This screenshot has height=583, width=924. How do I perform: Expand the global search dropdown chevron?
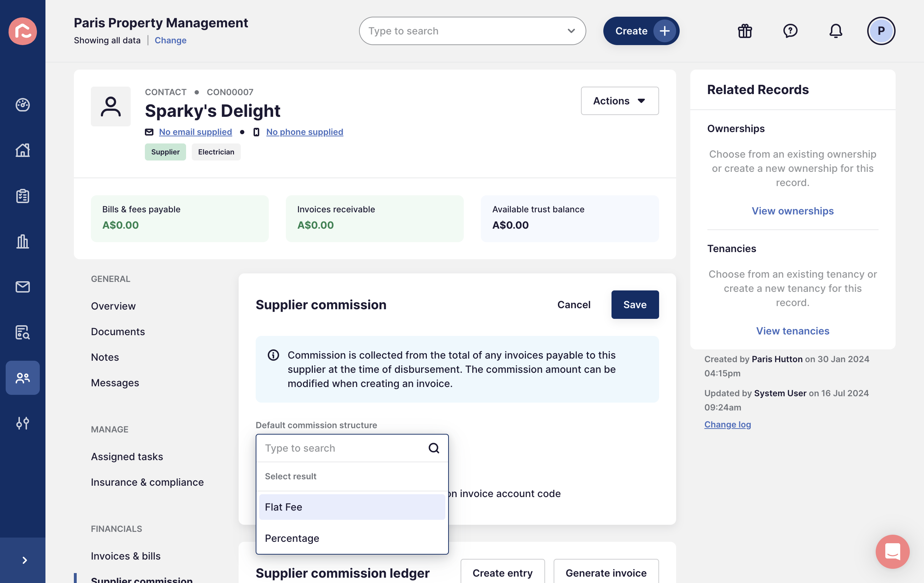coord(571,31)
